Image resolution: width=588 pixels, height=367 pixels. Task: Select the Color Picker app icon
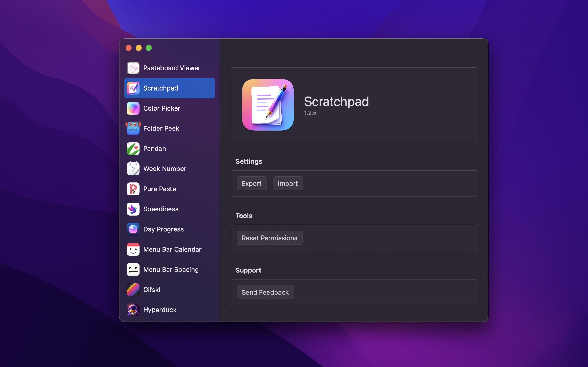pyautogui.click(x=133, y=108)
